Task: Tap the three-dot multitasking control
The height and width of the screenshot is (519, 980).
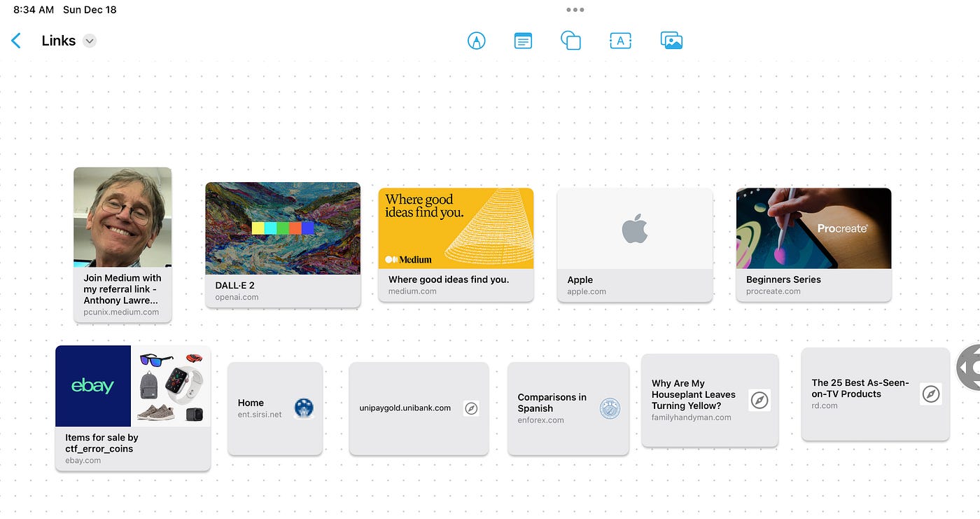Action: (575, 10)
